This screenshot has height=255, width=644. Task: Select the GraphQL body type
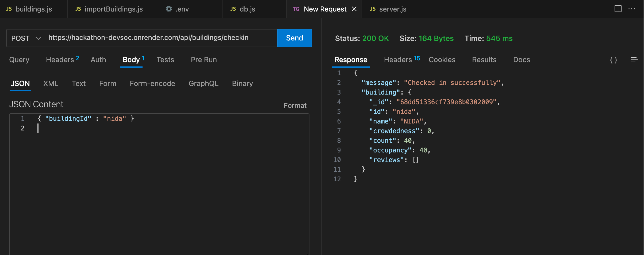[204, 84]
